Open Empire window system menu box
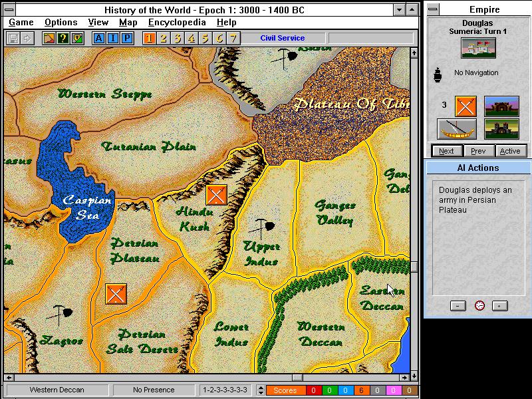Viewport: 532px width, 399px height. [x=433, y=9]
